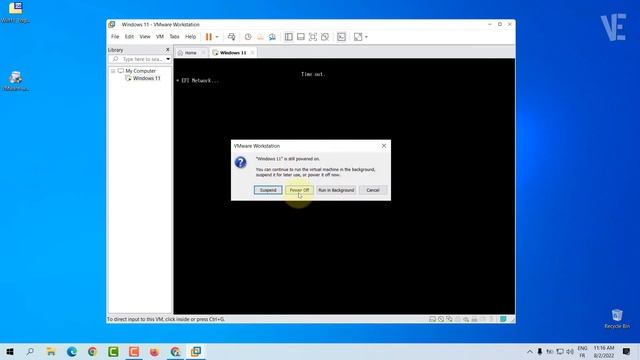Viewport: 640px width, 360px height.
Task: Open the Edit menu
Action: pos(129,37)
